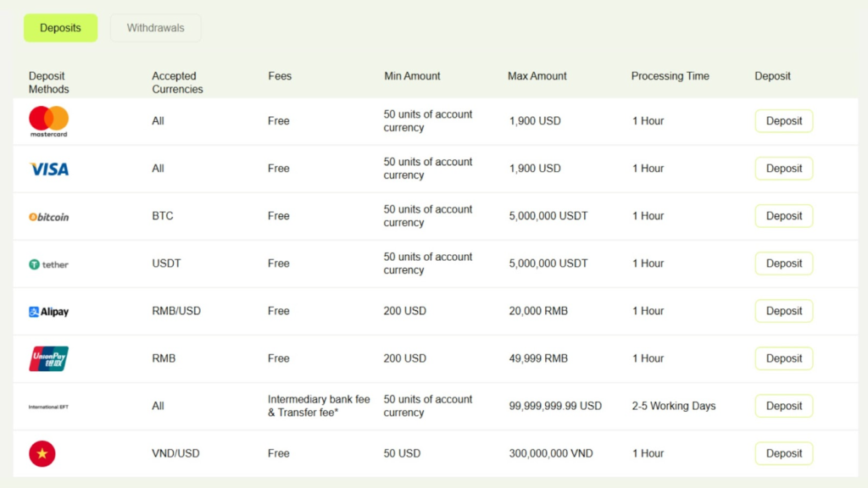Click Deposit button in the UnionPay row
The width and height of the screenshot is (868, 488).
[x=783, y=358]
